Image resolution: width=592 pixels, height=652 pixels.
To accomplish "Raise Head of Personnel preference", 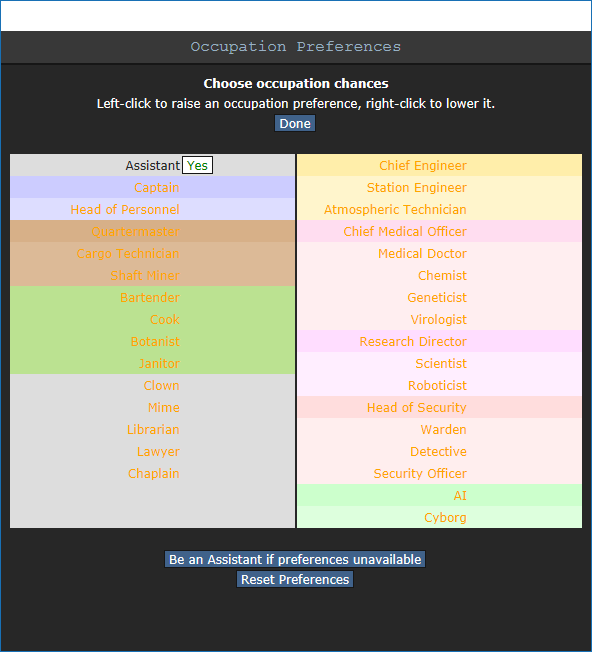I will (125, 210).
